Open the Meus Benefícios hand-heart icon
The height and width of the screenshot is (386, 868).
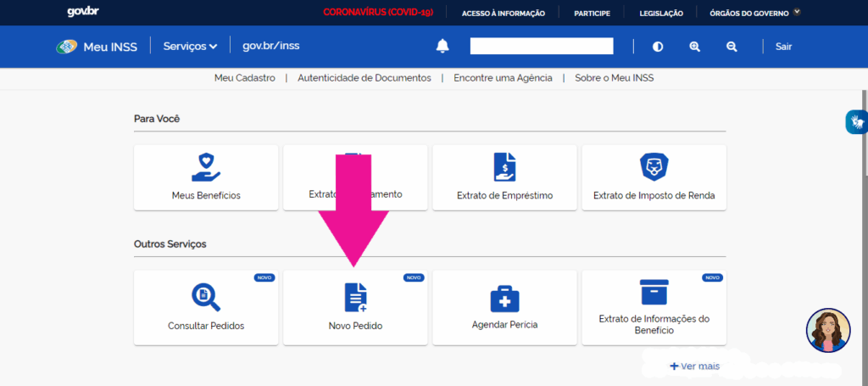pyautogui.click(x=206, y=167)
